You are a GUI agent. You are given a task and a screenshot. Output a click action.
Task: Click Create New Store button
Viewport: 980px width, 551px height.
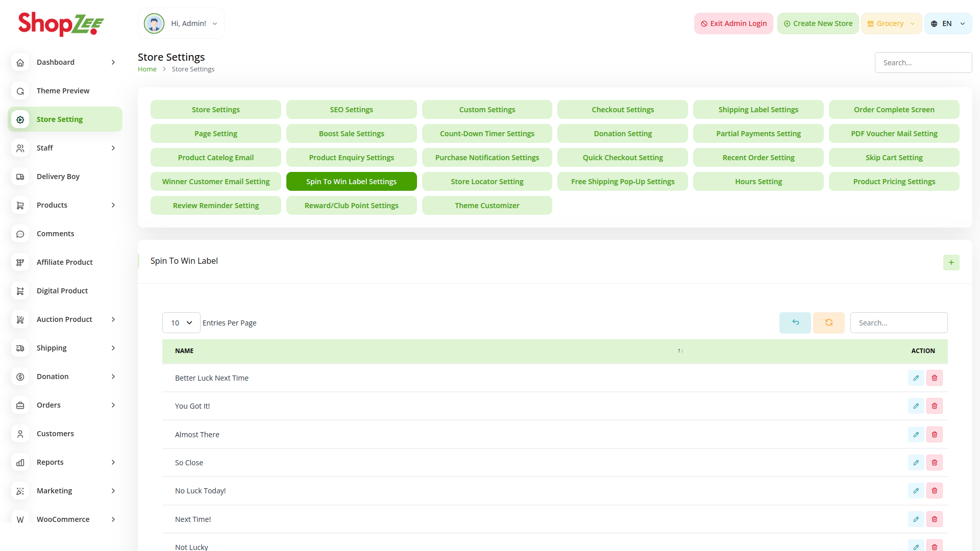click(818, 23)
